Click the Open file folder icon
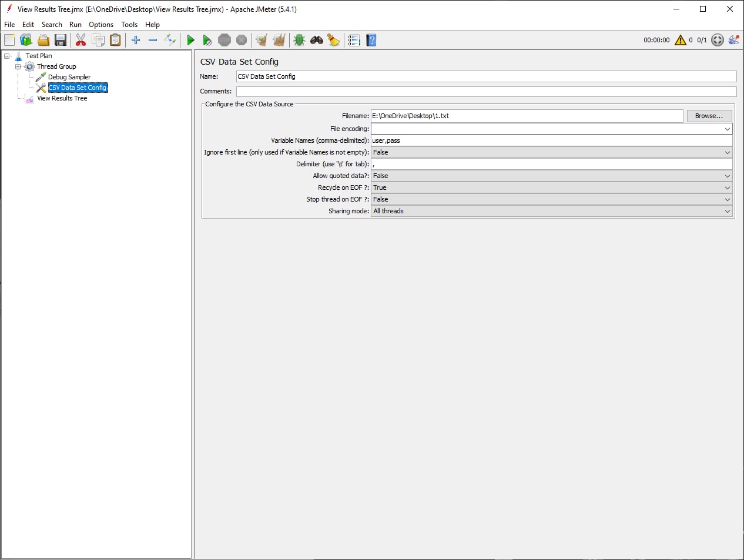Screen dimensions: 744x560 tap(43, 40)
